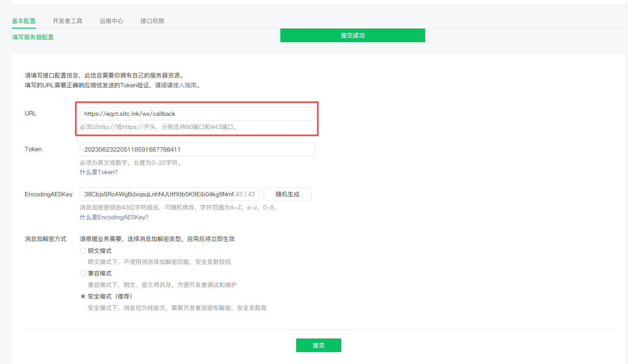Click inside the Token input field
The width and height of the screenshot is (628, 364).
coord(197,149)
